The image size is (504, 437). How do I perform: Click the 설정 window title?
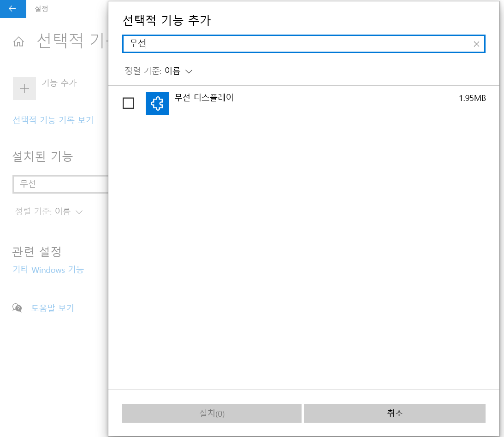[x=42, y=9]
